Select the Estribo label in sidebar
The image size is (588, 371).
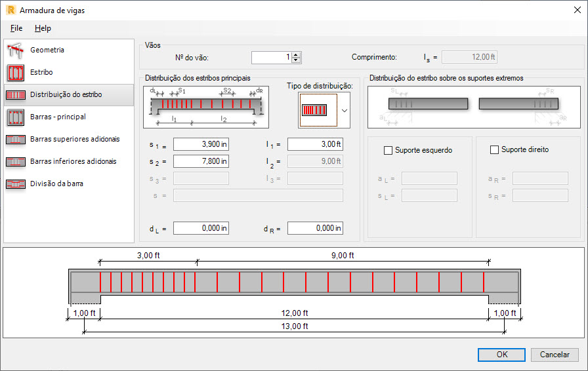pos(41,72)
